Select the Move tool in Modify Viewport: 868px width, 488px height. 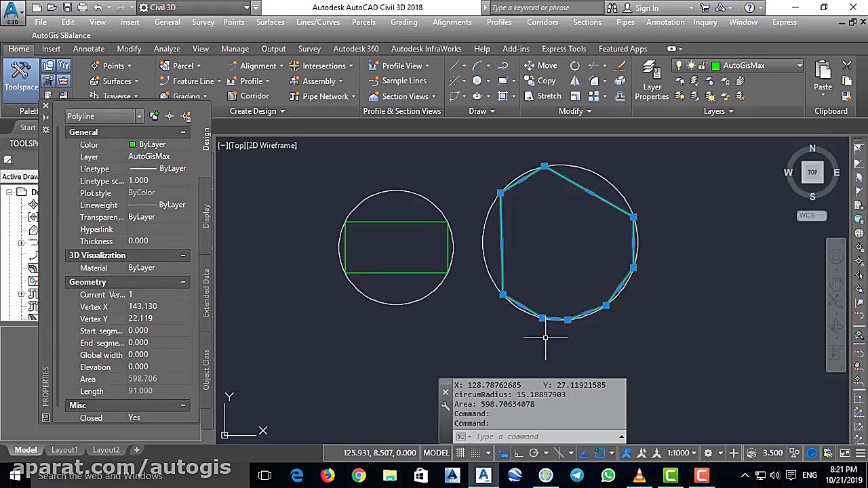click(540, 66)
